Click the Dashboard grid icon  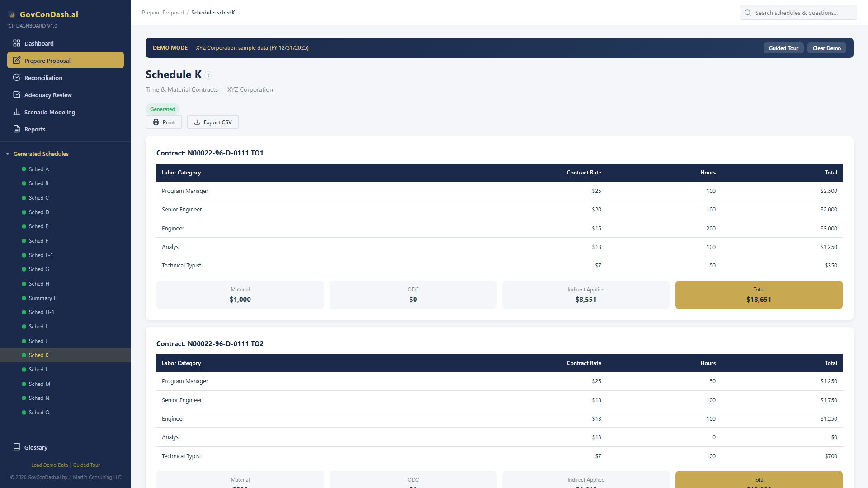coord(17,43)
